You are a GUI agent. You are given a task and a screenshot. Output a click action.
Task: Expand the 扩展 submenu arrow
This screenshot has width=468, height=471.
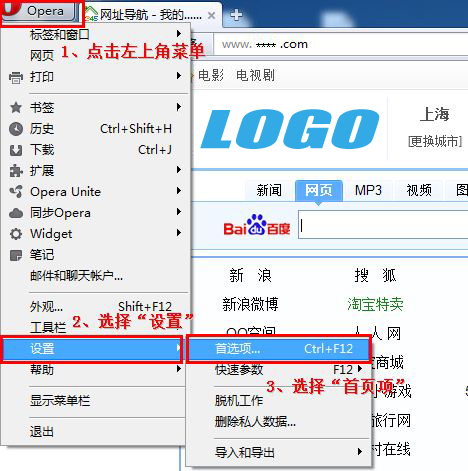click(179, 170)
